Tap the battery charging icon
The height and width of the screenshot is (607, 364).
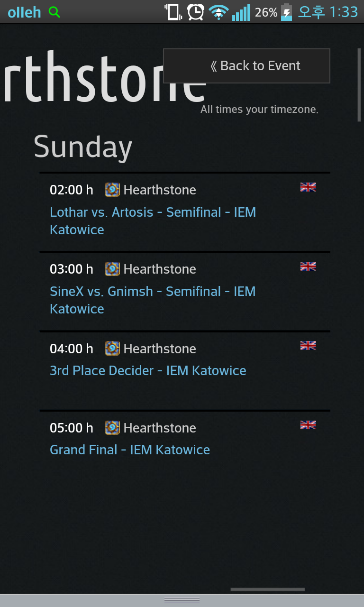point(286,12)
